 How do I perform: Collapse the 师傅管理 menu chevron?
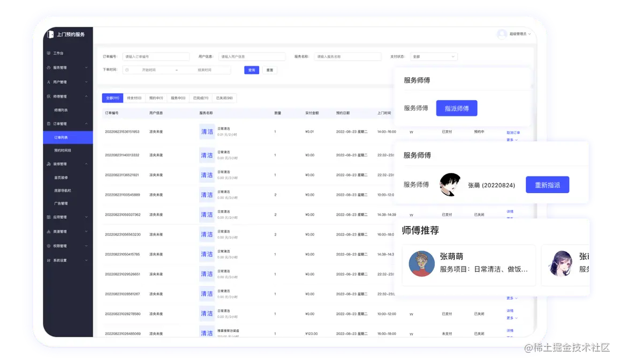[x=86, y=96]
